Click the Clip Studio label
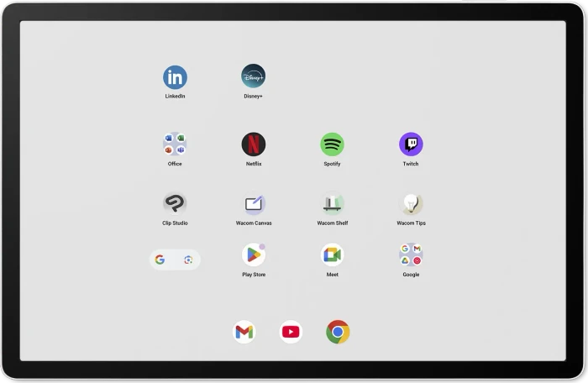 coord(175,223)
